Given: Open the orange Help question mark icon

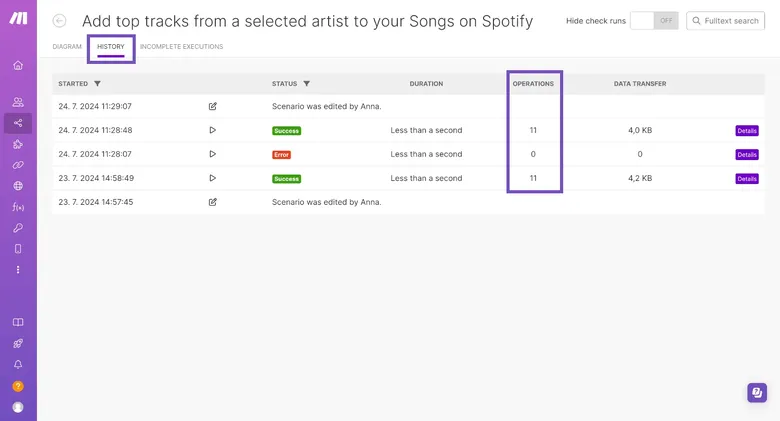Looking at the screenshot, I should tap(18, 386).
